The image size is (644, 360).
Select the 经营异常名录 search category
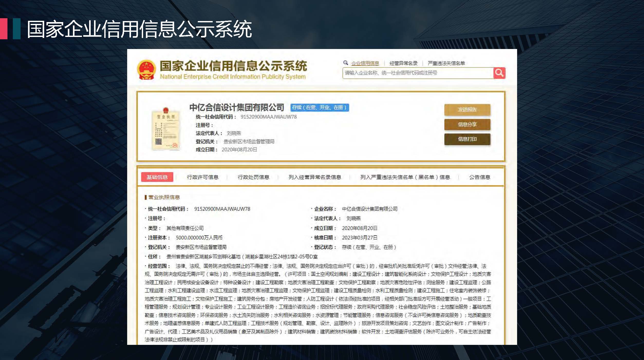(403, 63)
